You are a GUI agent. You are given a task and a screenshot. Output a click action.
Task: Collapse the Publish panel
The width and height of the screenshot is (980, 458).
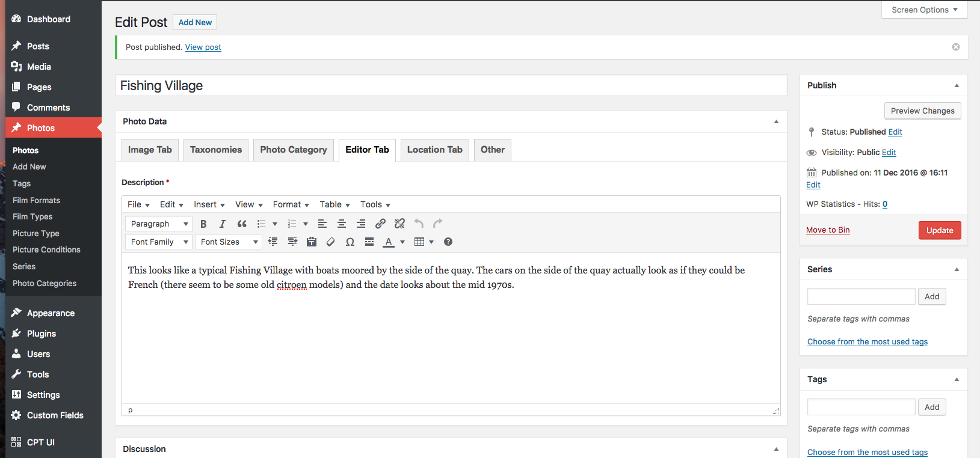tap(957, 85)
